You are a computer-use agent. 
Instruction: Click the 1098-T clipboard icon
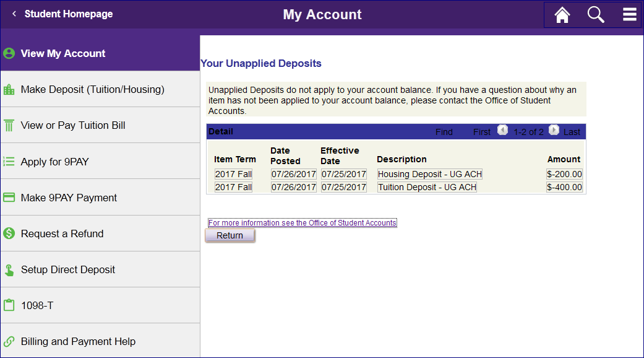pos(9,305)
